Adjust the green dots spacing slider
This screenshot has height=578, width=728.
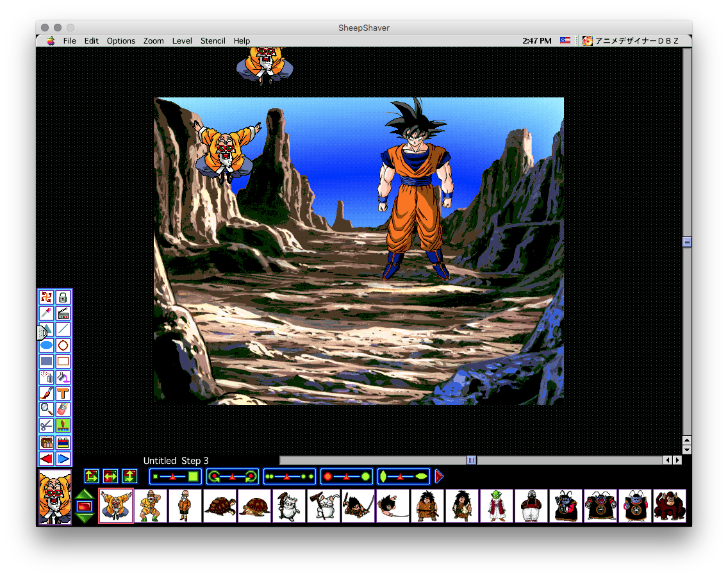(290, 477)
